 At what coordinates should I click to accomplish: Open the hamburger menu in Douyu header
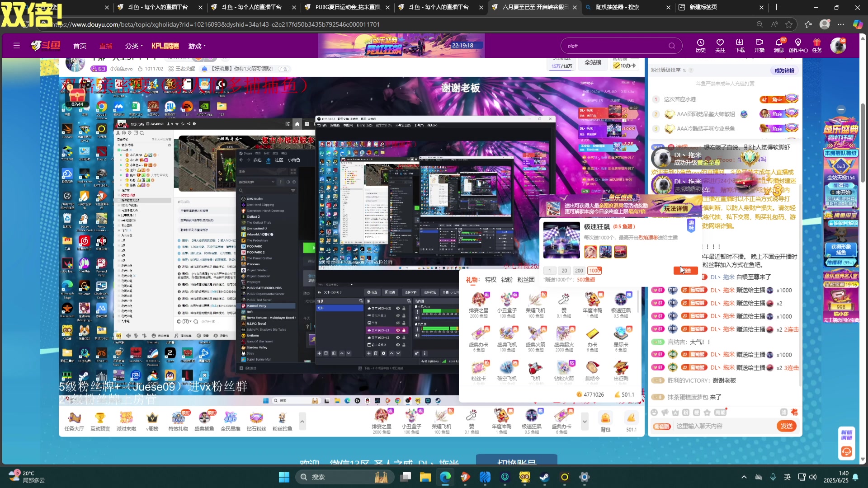tap(17, 46)
